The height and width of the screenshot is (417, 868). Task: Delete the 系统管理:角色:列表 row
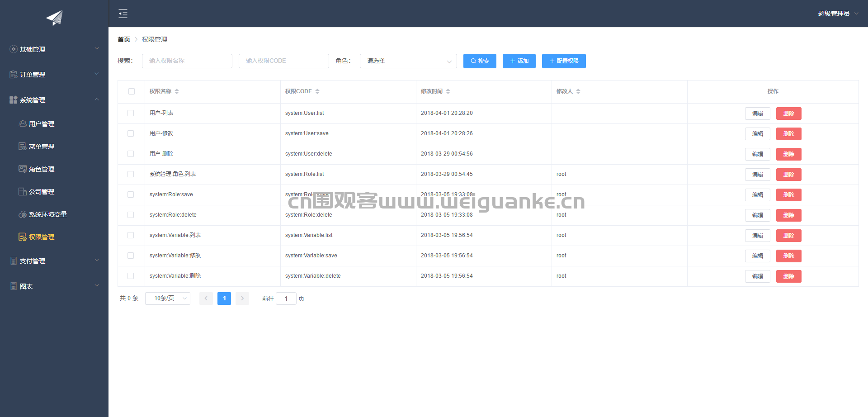click(x=788, y=175)
